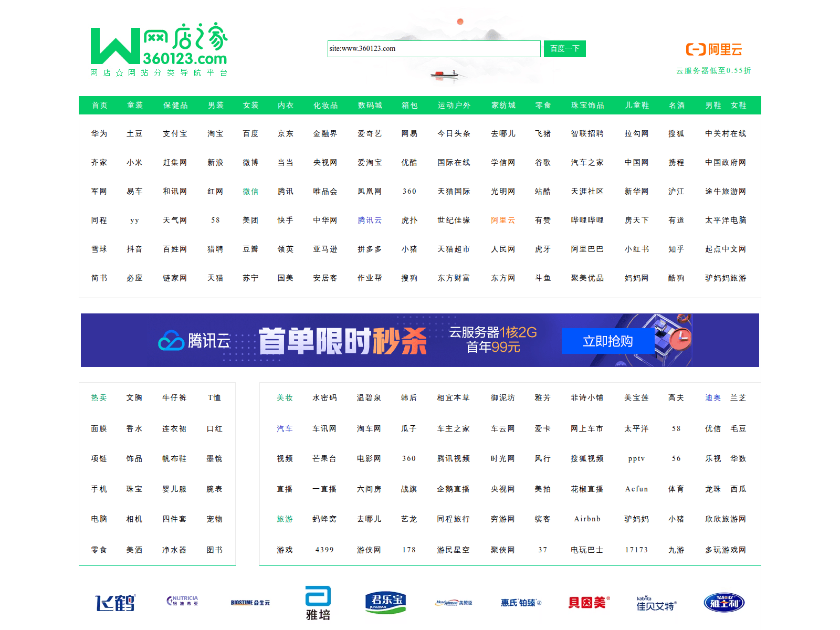Image resolution: width=840 pixels, height=630 pixels.
Task: Click the 百度一下 search button
Action: pos(564,49)
